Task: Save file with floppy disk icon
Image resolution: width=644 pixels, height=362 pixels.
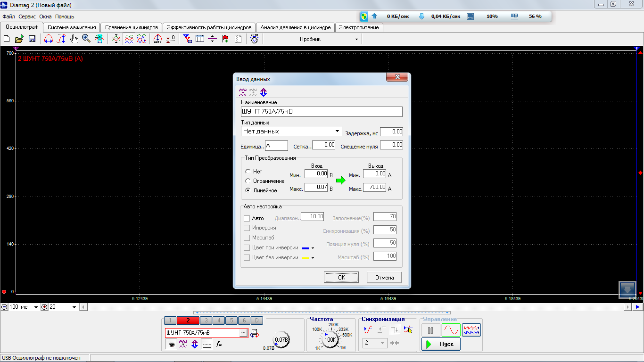Action: click(x=32, y=39)
